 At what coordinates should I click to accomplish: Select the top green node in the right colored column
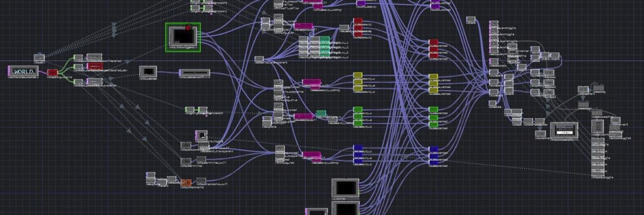pos(434,110)
